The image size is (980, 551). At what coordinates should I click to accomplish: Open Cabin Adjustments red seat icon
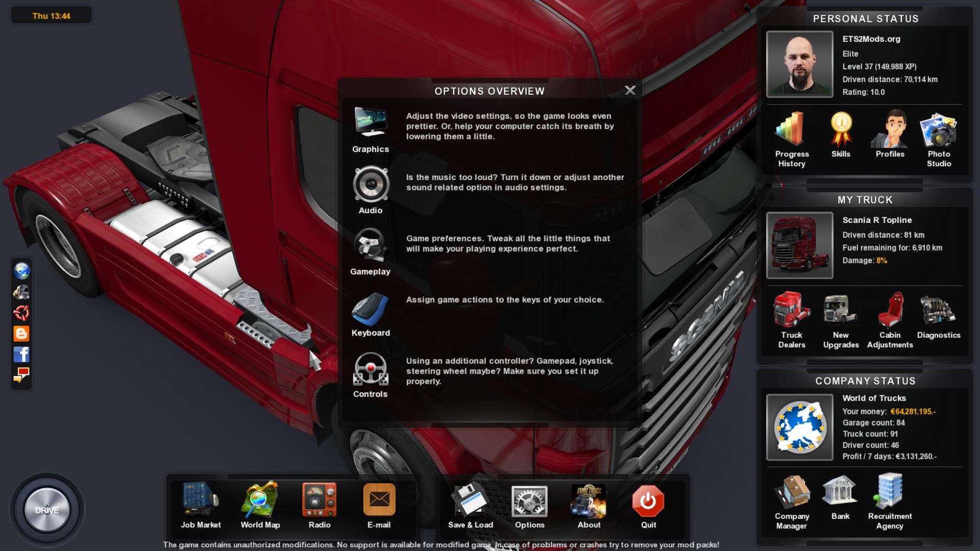890,310
